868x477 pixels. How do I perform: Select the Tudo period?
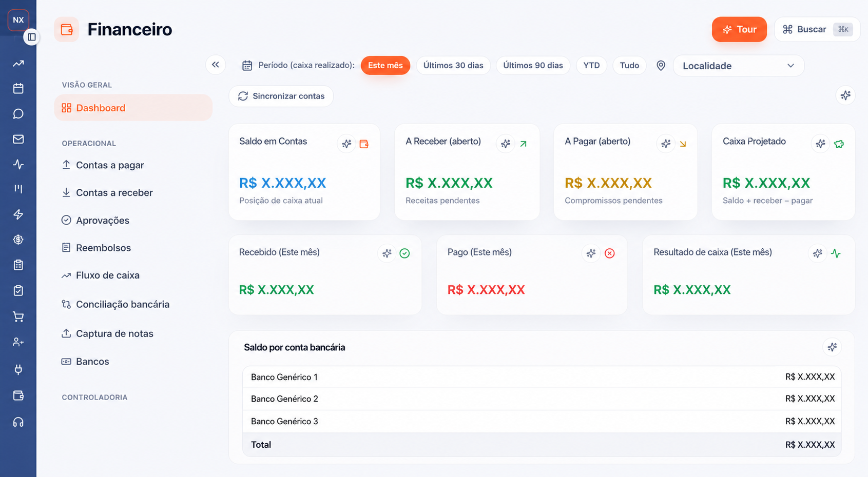629,65
